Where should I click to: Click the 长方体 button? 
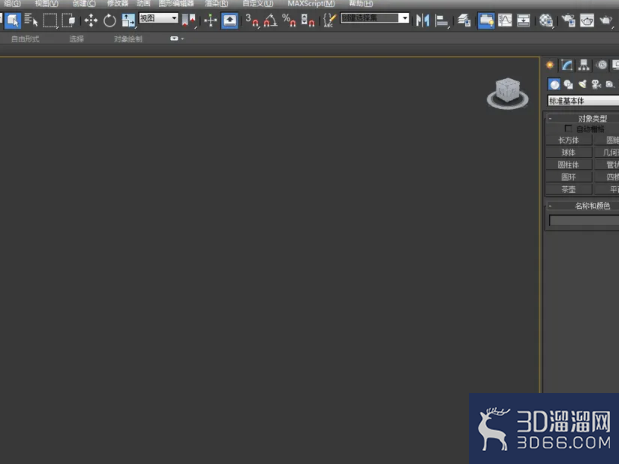[x=568, y=140]
